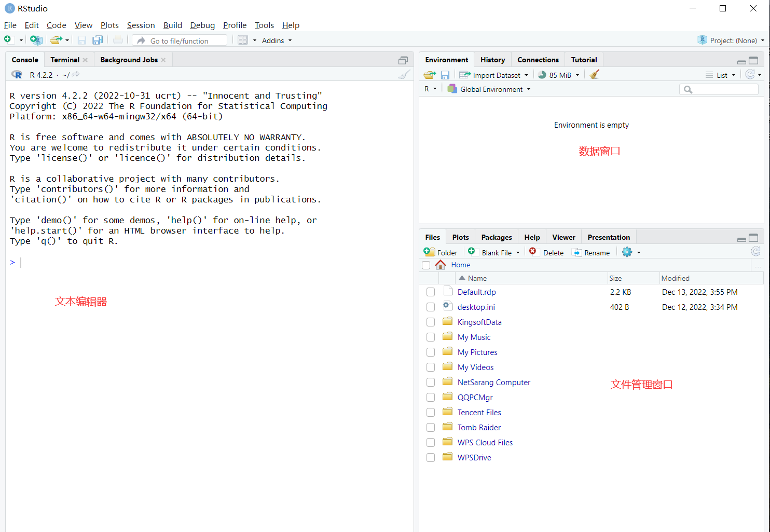Open the Addins dropdown
770x532 pixels.
(x=277, y=40)
